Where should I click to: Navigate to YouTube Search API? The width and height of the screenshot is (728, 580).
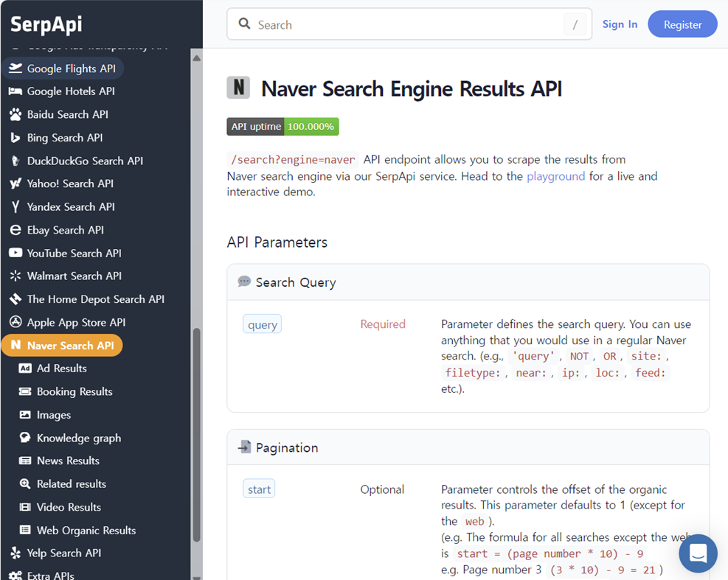(74, 254)
